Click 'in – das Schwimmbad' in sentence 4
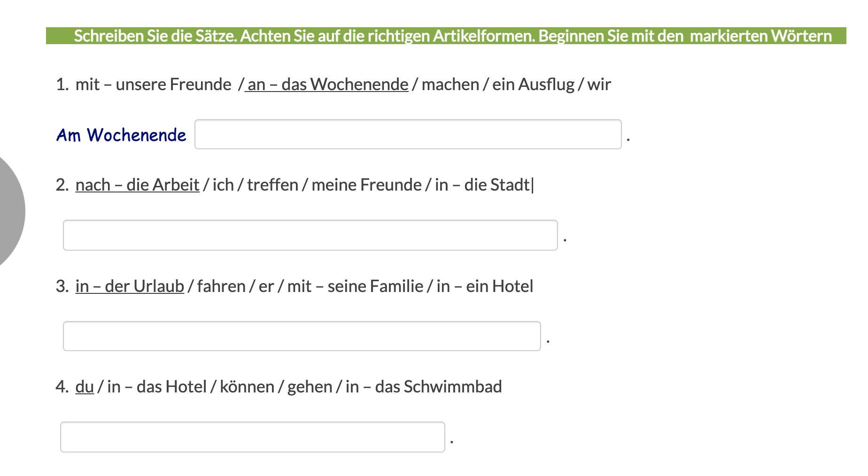This screenshot has height=476, width=868. tap(424, 387)
